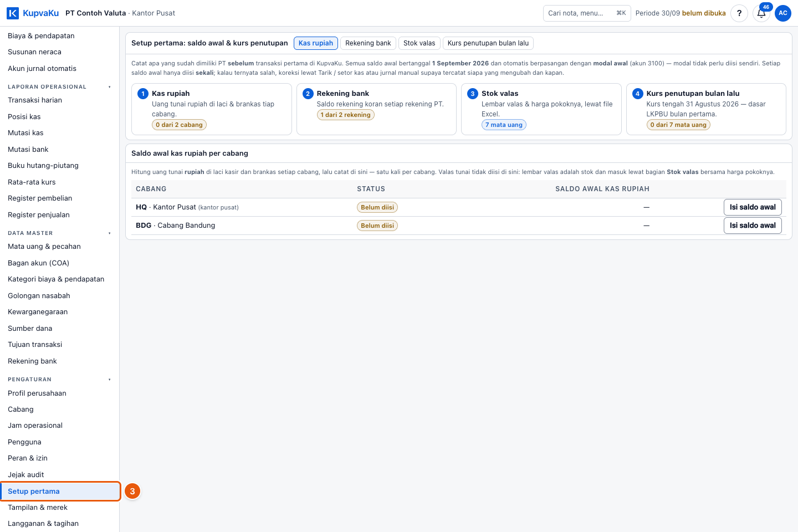Open Buku hutang-piutang page
798x532 pixels.
pyautogui.click(x=59, y=166)
